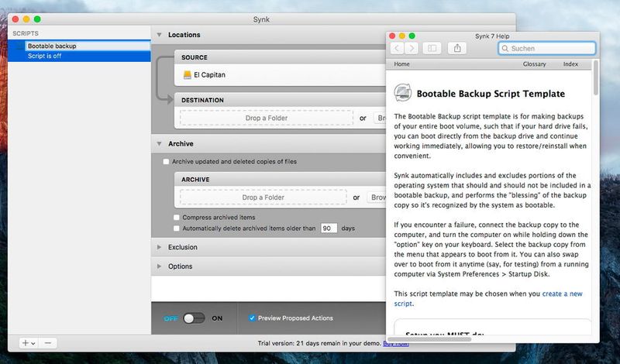Click the Suchen search field
Screen dimensions: 620x364
[547, 48]
